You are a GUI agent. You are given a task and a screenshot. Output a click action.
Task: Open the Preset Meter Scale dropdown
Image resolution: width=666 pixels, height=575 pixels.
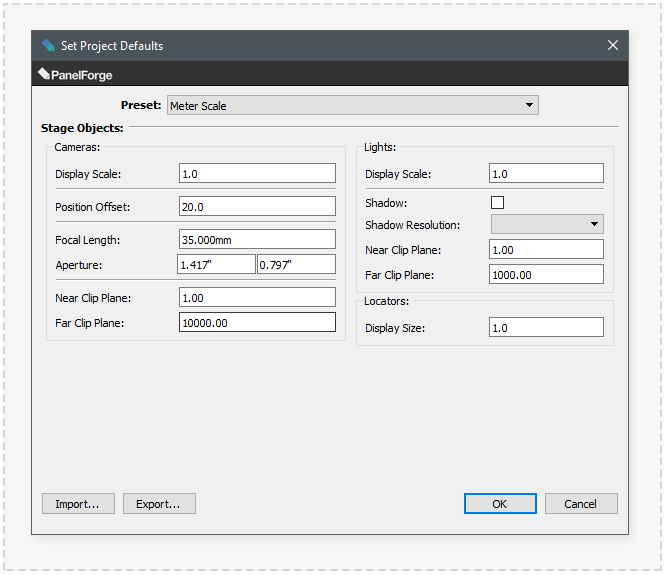click(x=352, y=105)
